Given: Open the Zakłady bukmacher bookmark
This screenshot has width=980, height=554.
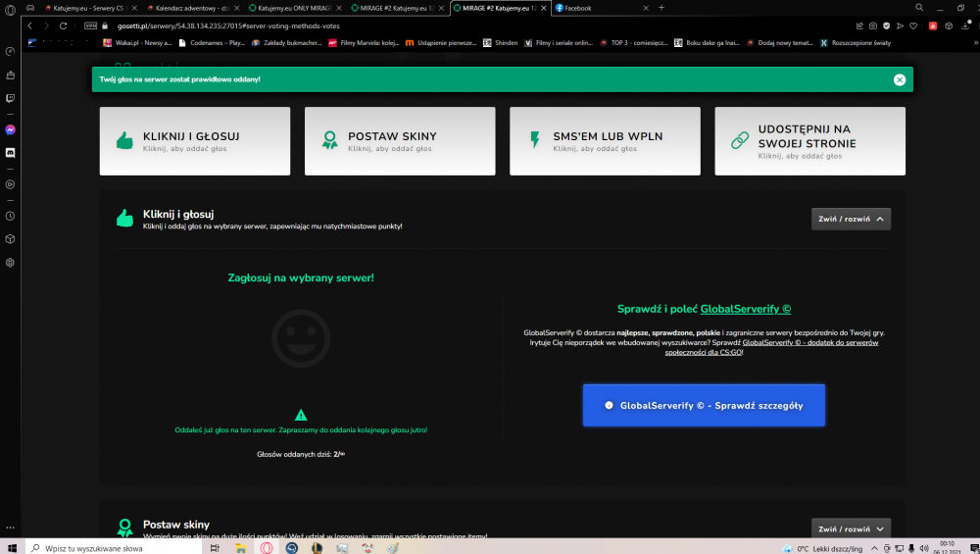Looking at the screenshot, I should click(286, 42).
